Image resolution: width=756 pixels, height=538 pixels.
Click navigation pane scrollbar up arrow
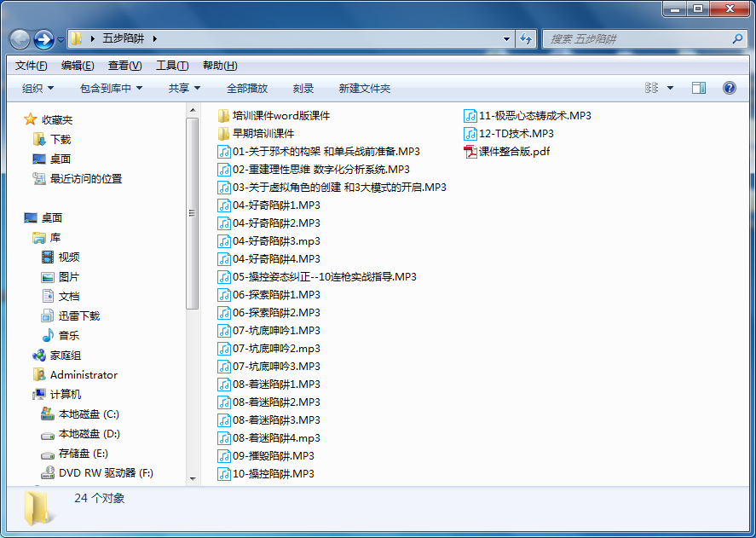193,111
